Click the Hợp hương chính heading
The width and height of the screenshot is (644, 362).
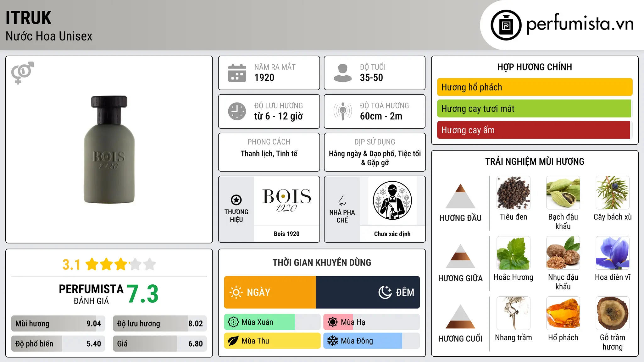pos(535,67)
